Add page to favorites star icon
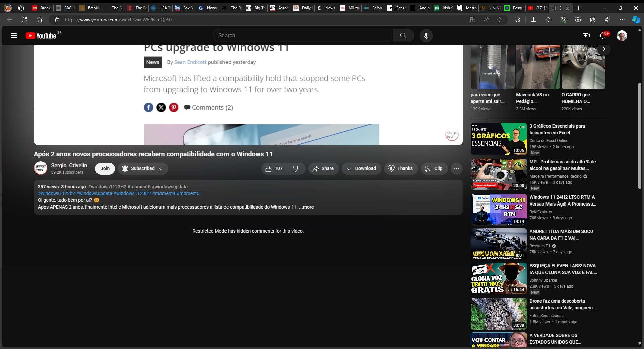 (x=500, y=20)
